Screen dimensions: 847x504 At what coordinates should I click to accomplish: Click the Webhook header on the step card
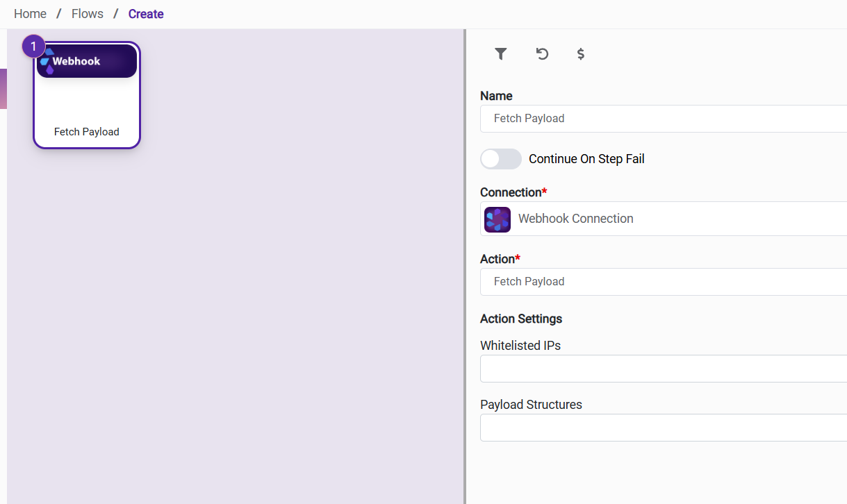pyautogui.click(x=87, y=62)
